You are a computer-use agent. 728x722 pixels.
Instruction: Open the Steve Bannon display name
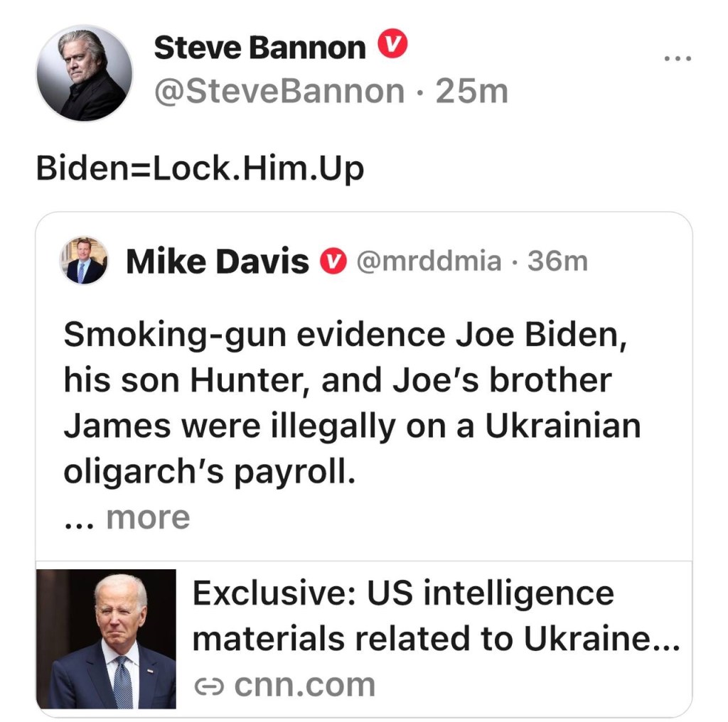tap(259, 48)
